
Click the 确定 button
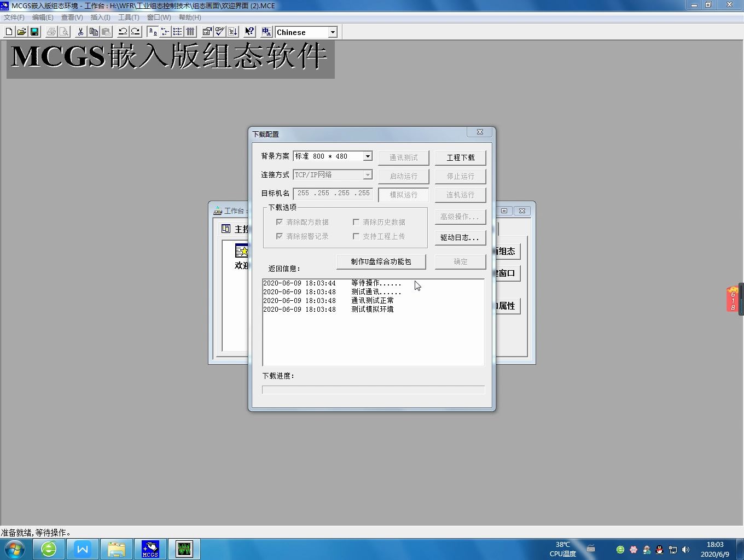(461, 261)
